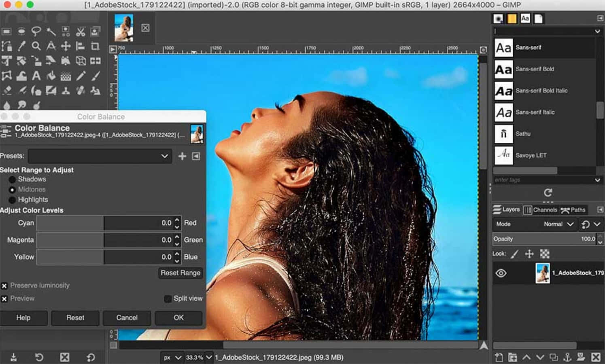Open the px unit dropdown
This screenshot has width=605, height=364.
tap(172, 358)
